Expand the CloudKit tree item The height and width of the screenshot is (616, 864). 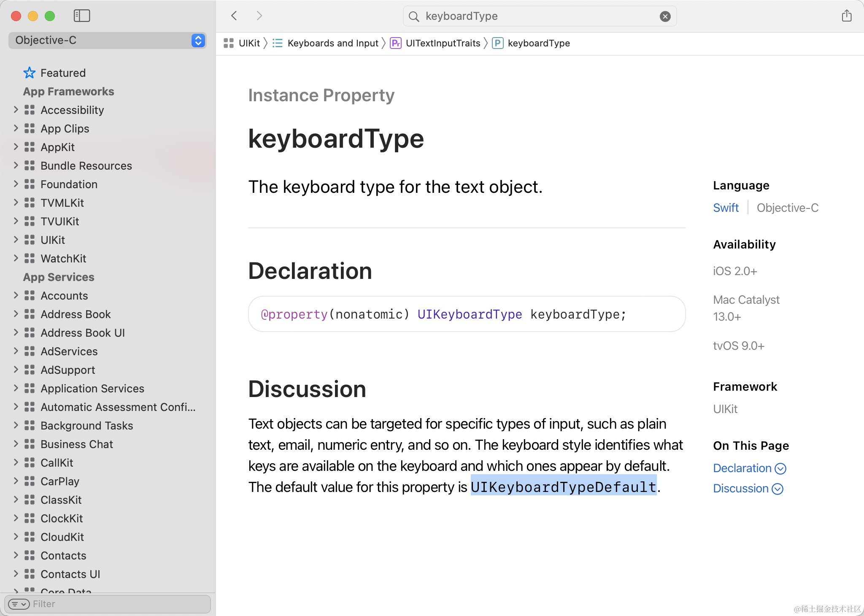(16, 537)
